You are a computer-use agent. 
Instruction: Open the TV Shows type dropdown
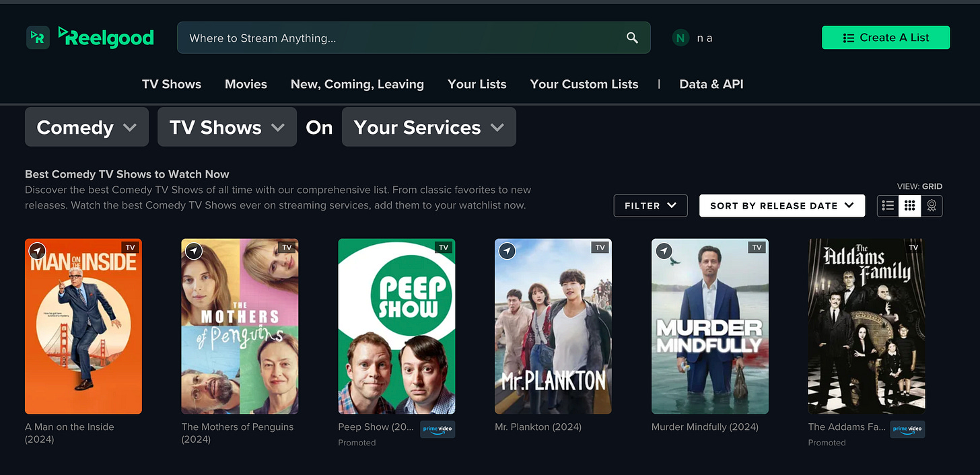coord(227,127)
